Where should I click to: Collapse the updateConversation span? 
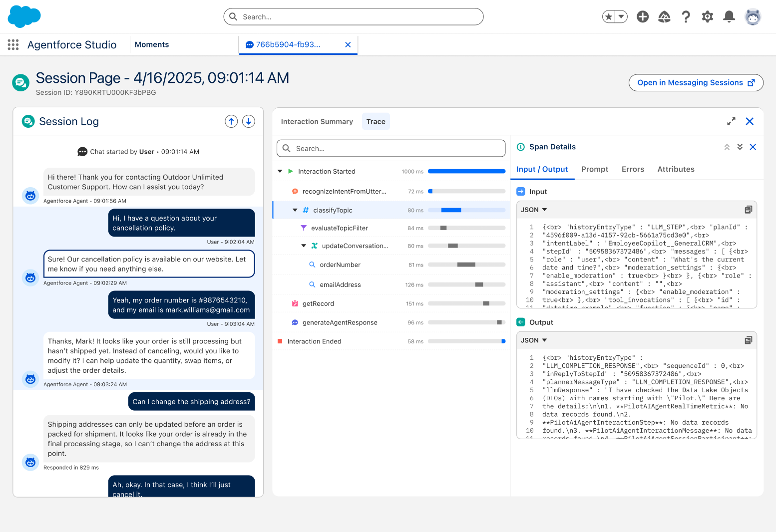[303, 246]
